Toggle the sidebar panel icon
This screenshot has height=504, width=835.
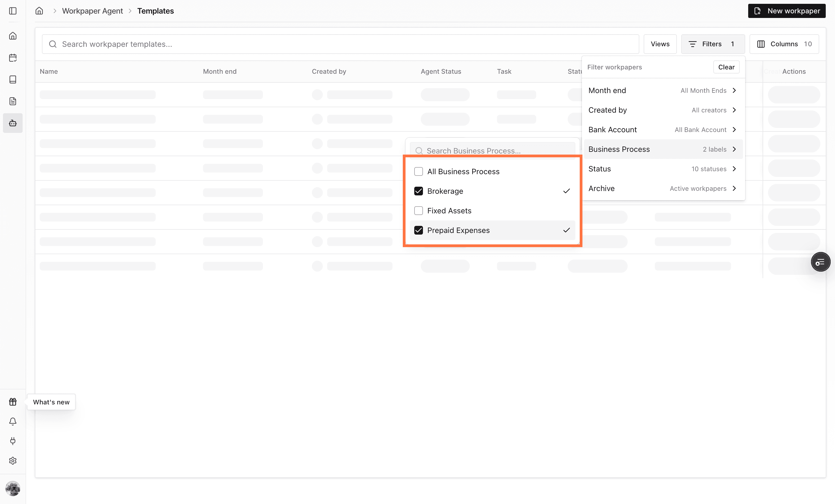point(13,11)
